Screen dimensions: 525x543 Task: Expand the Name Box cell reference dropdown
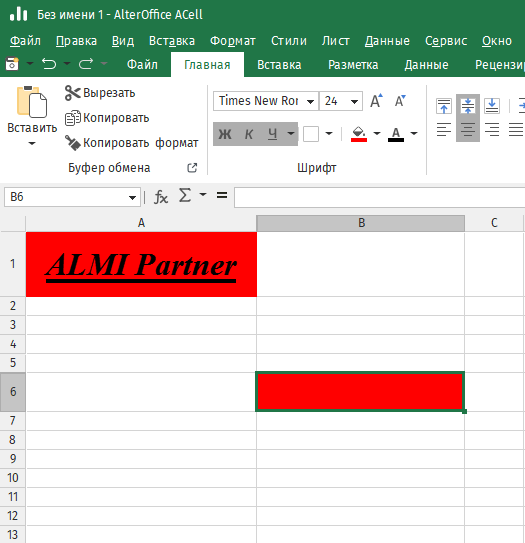point(132,198)
